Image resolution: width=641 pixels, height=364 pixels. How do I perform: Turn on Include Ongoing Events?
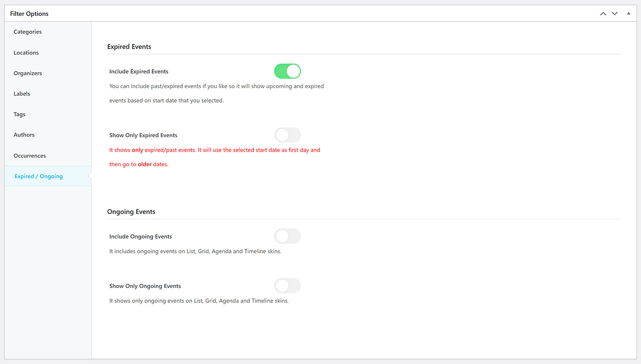[287, 236]
